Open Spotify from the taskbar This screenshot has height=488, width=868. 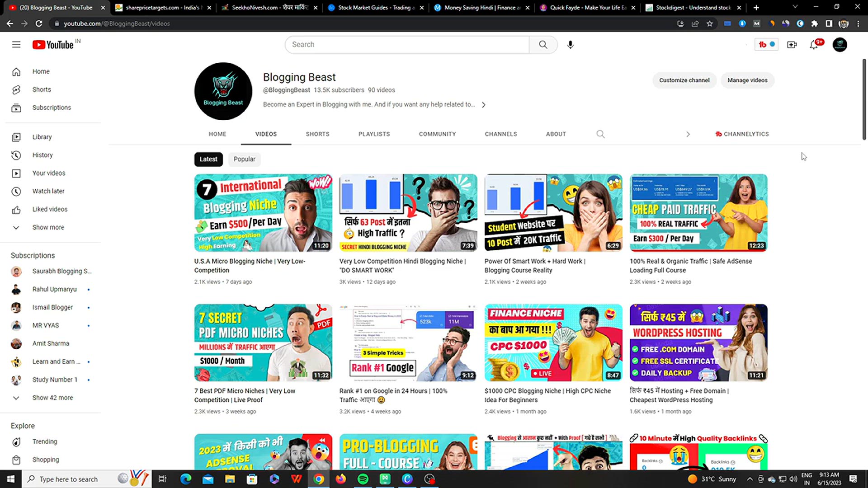[x=363, y=479]
